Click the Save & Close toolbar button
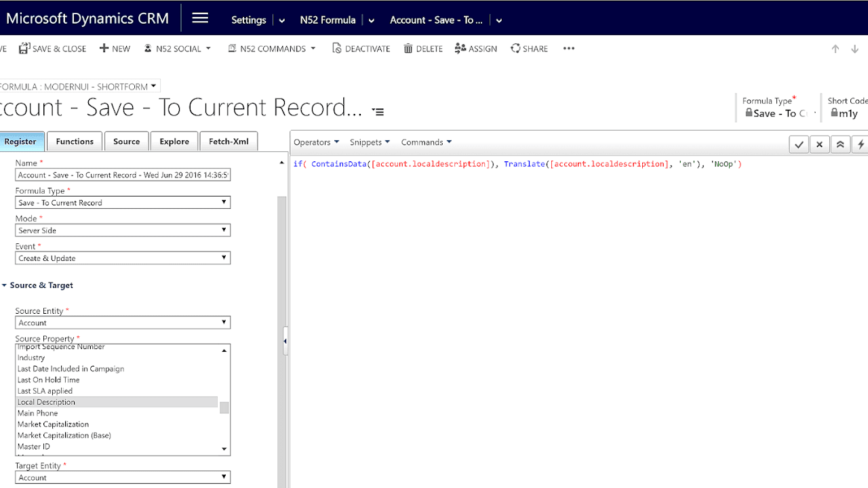Image resolution: width=868 pixels, height=488 pixels. coord(52,49)
